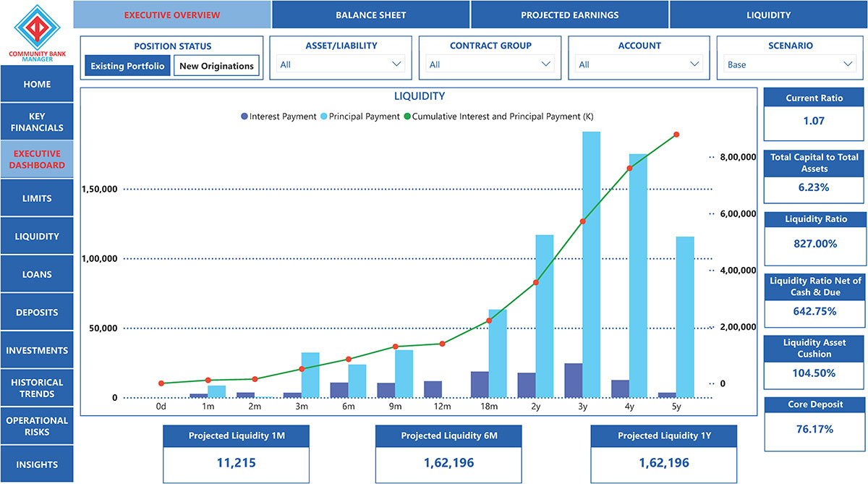This screenshot has width=868, height=484.
Task: Click the Liquidity Ratio value 827.00%
Action: point(814,244)
